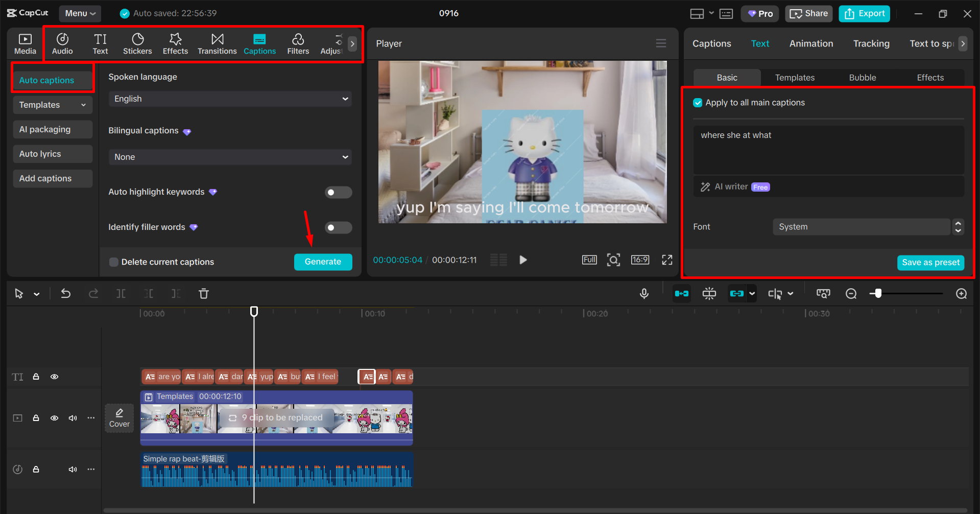Switch to the Tracking tab
980x514 pixels.
pos(871,43)
